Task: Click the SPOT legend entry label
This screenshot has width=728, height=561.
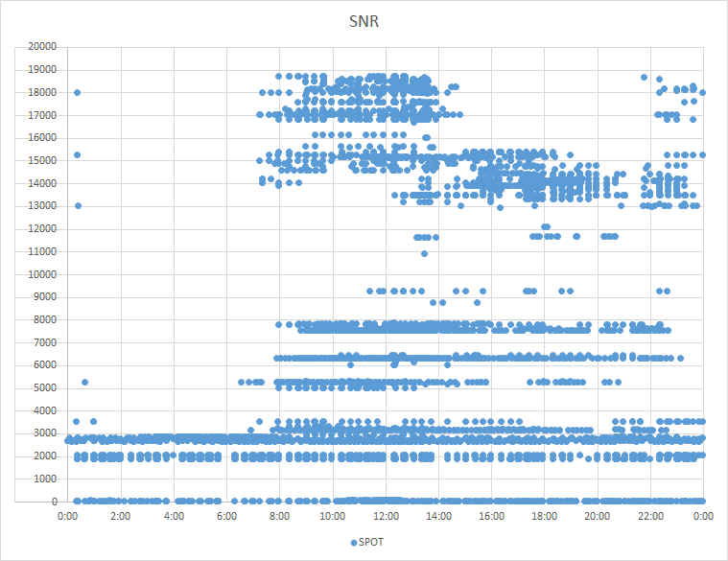Action: click(x=371, y=542)
